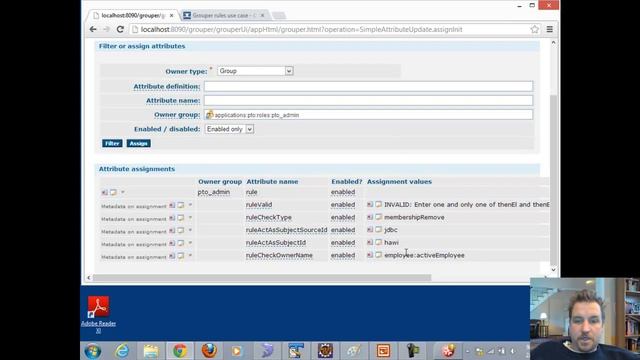Edit the membershipRemove value icon
640x360 pixels.
(378, 217)
